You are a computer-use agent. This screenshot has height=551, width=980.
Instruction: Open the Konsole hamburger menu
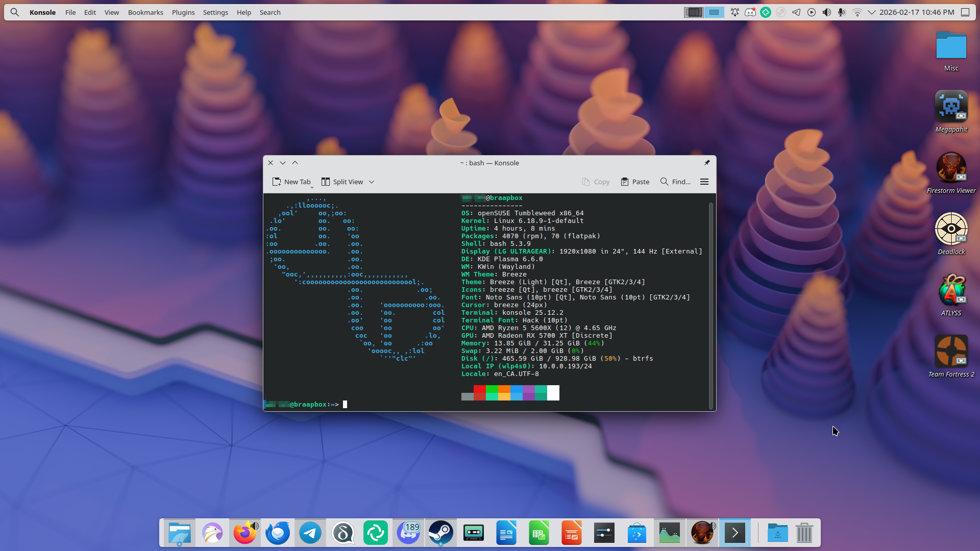(x=704, y=182)
